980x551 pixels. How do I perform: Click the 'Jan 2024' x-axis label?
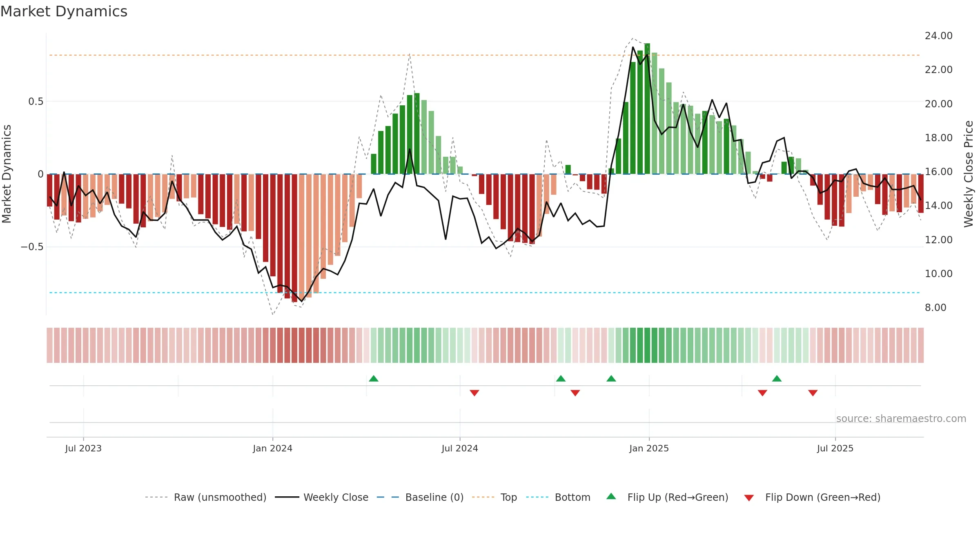(x=272, y=448)
